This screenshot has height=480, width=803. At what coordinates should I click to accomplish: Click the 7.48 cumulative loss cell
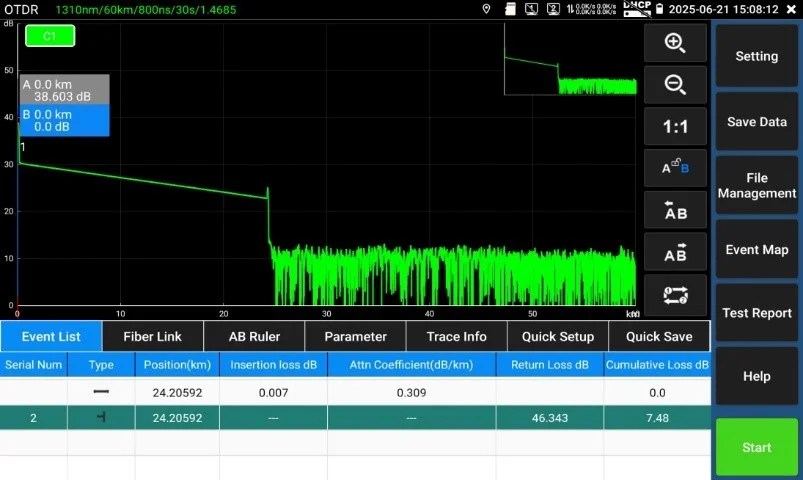[x=657, y=418]
